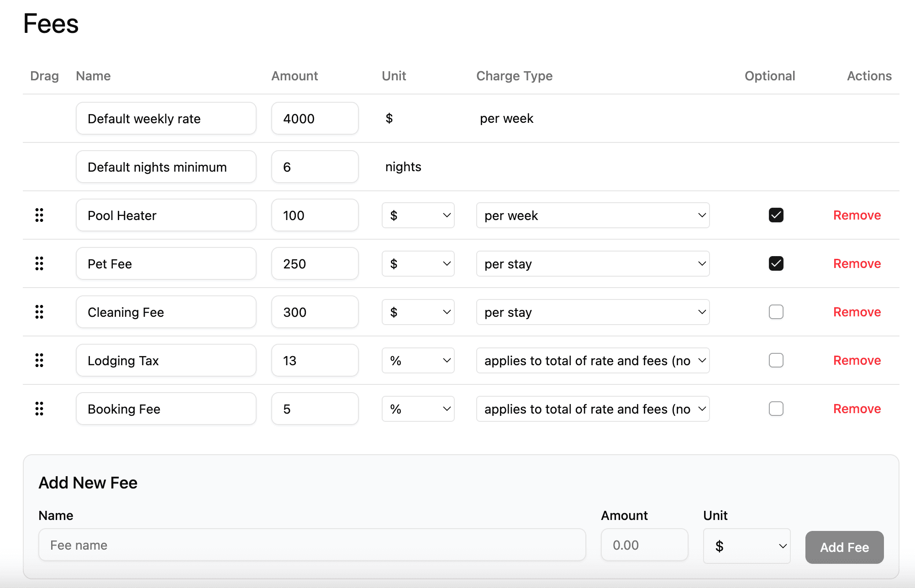This screenshot has width=915, height=588.
Task: Click the Pet Fee drag handle
Action: (39, 263)
